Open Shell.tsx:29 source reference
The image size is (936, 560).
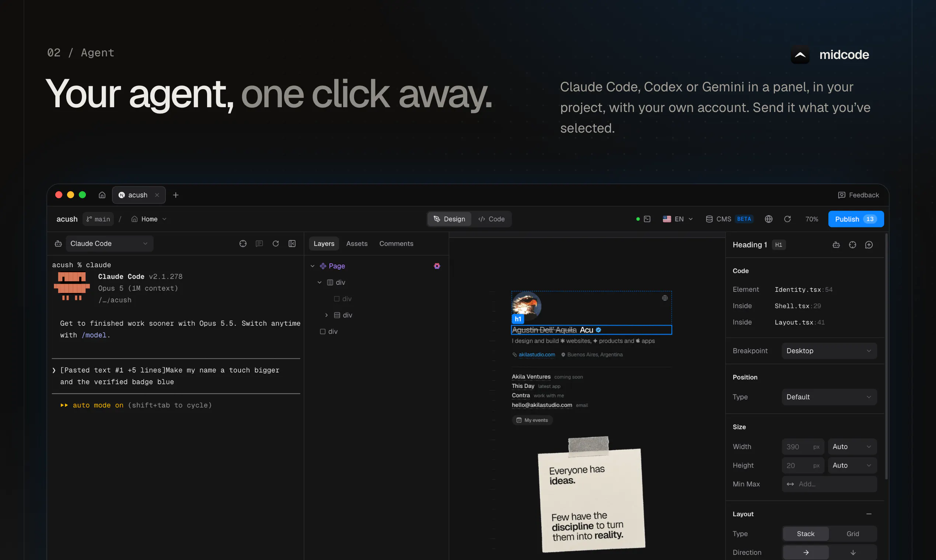[x=798, y=306]
